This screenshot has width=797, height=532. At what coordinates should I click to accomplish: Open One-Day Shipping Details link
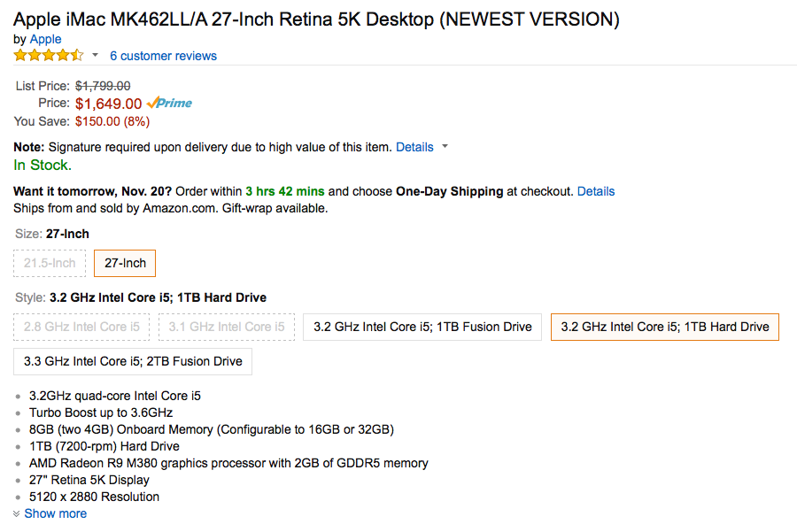pos(595,191)
